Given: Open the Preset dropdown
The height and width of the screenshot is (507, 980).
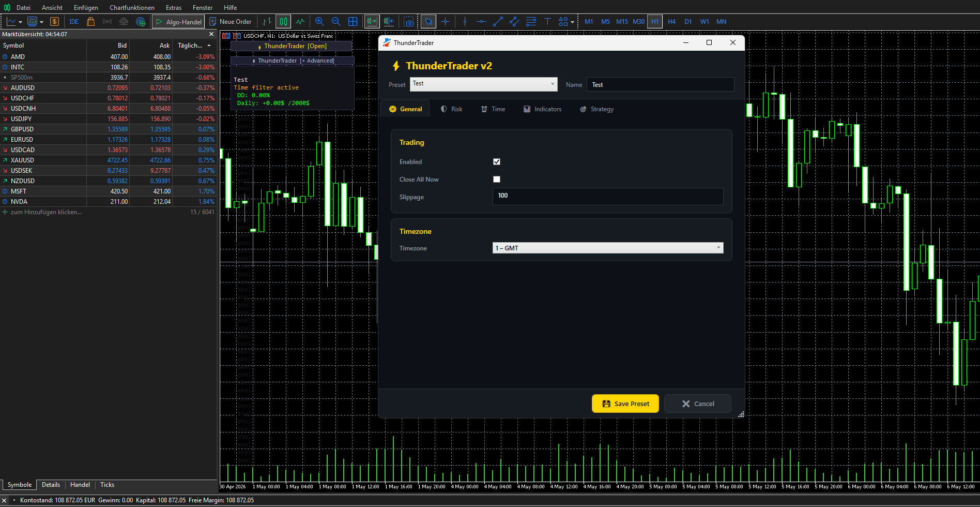Looking at the screenshot, I should pos(484,84).
